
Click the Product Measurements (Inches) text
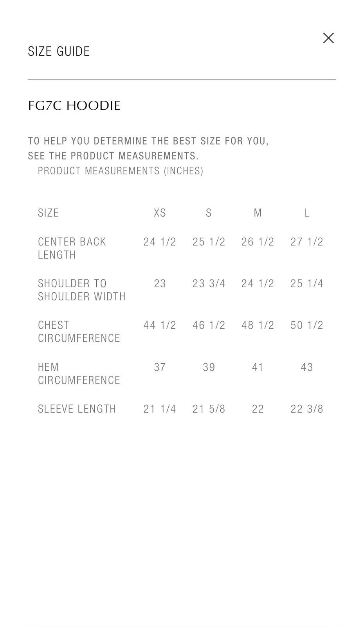pyautogui.click(x=121, y=171)
